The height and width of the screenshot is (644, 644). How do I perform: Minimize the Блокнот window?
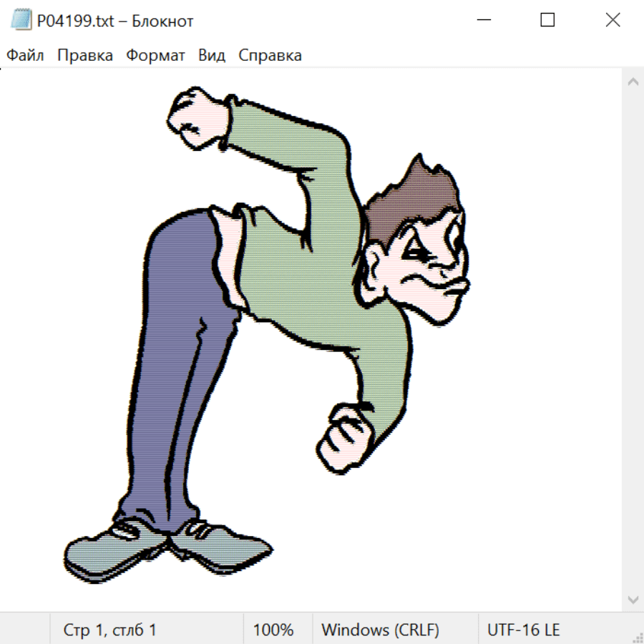[484, 21]
